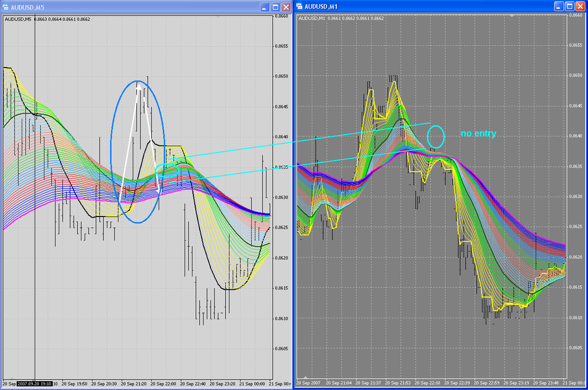This screenshot has width=588, height=390.
Task: Click the 20 Sep 23:48 time label
Action: (x=546, y=383)
